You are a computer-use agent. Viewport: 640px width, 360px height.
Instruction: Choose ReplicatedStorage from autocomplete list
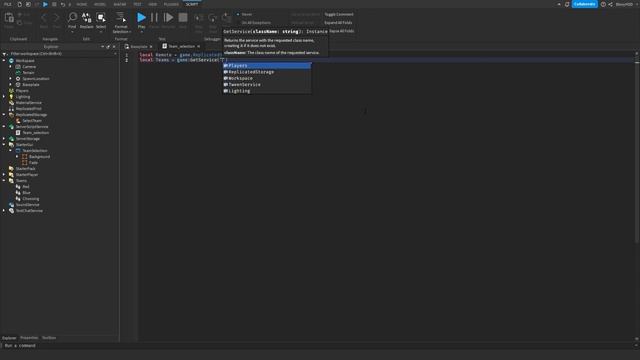click(x=267, y=72)
